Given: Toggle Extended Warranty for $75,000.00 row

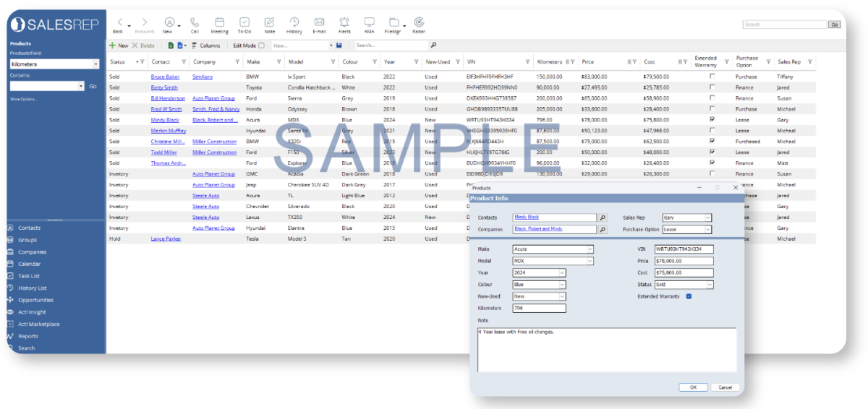Looking at the screenshot, I should [712, 141].
